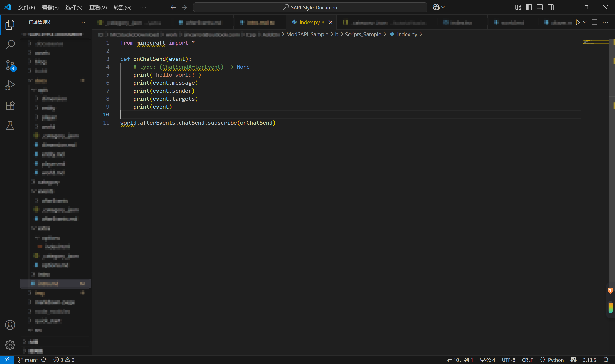Open the Extensions view
Viewport: 615px width, 364px height.
pyautogui.click(x=10, y=105)
